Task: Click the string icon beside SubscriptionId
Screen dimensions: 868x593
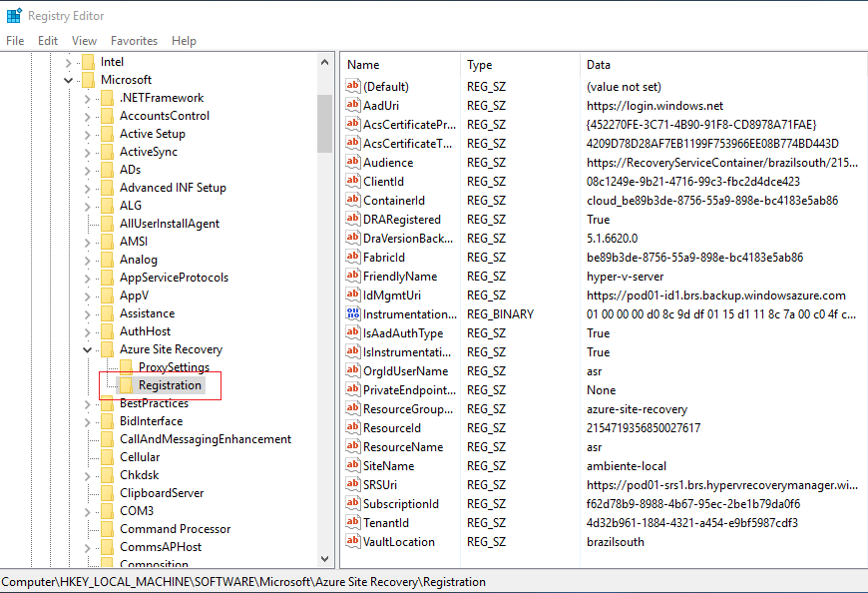Action: [x=352, y=503]
